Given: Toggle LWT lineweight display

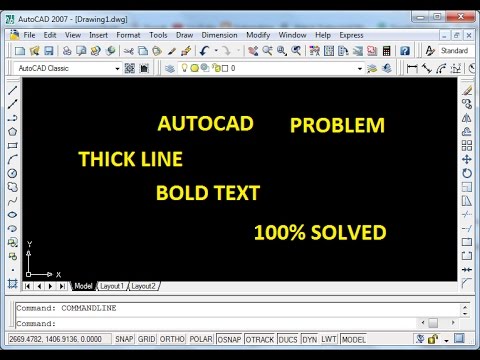Looking at the screenshot, I should coord(329,339).
